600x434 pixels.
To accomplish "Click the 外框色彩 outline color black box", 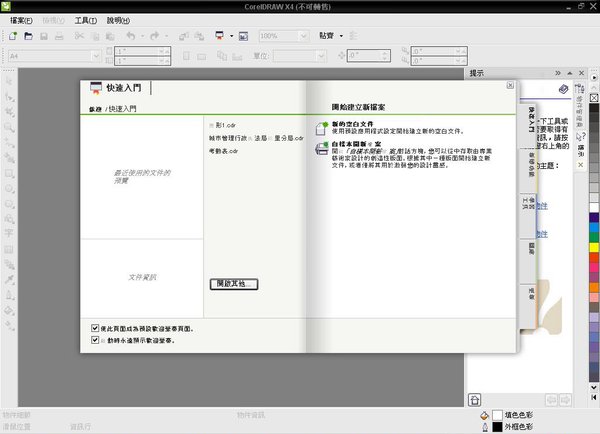I will tap(497, 427).
